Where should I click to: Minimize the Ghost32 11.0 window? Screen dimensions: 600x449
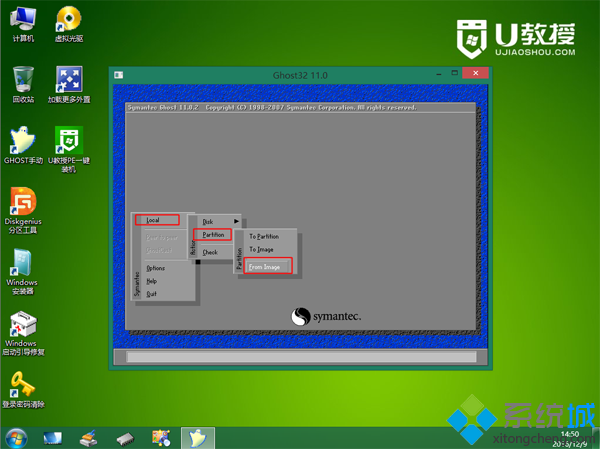pos(439,73)
